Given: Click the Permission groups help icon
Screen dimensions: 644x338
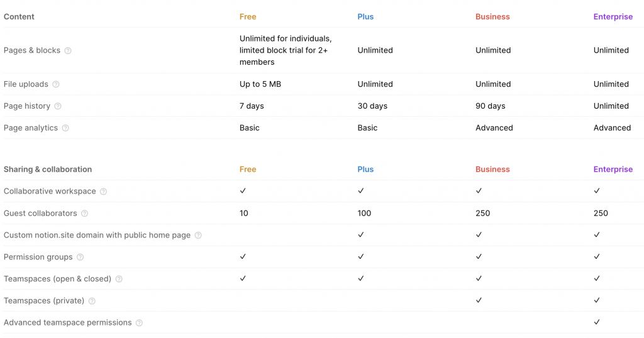Looking at the screenshot, I should pos(80,257).
